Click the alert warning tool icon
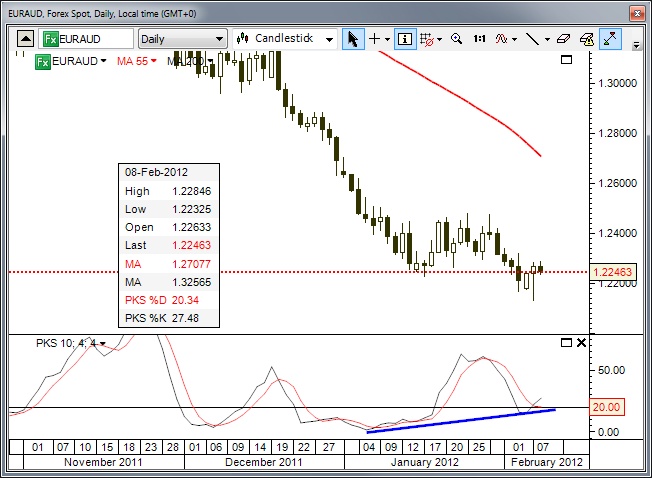Screen dimensions: 652x478 pos(587,39)
